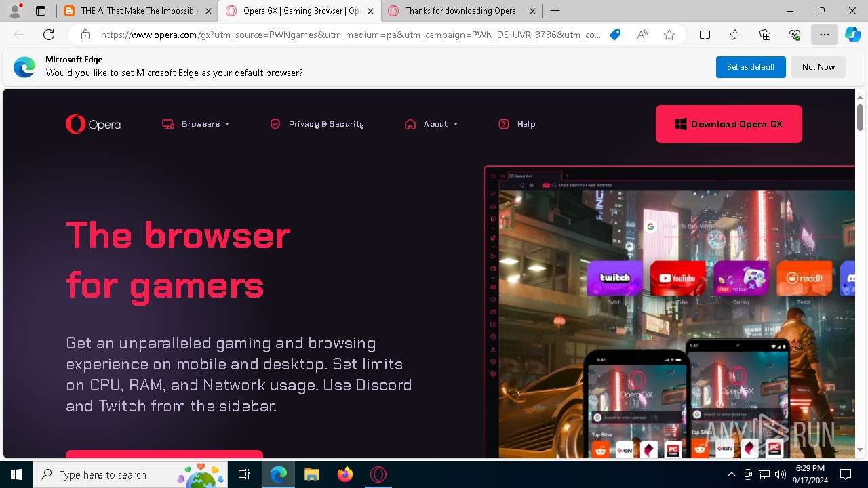The height and width of the screenshot is (488, 868).
Task: Click Set as default button
Action: (751, 67)
